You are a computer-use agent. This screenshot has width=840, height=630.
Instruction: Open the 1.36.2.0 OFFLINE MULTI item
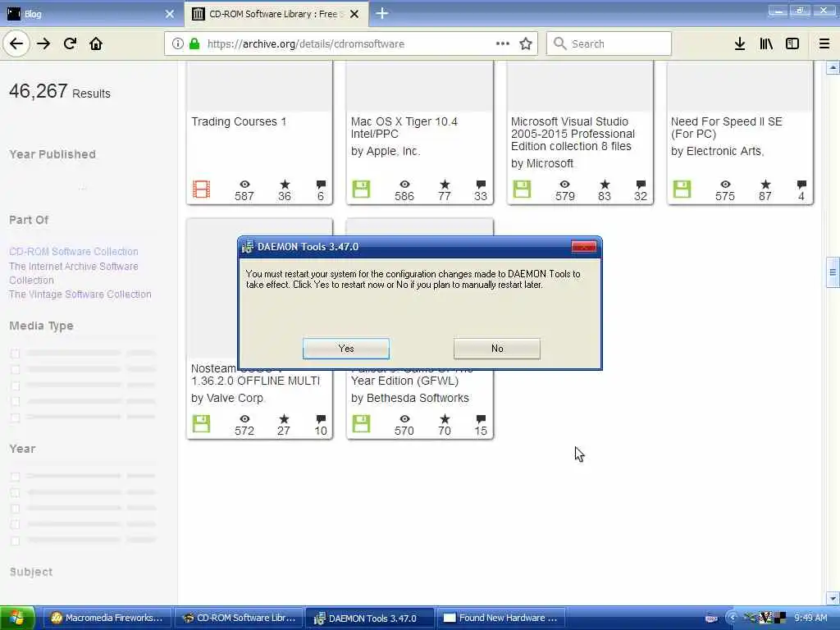[256, 381]
